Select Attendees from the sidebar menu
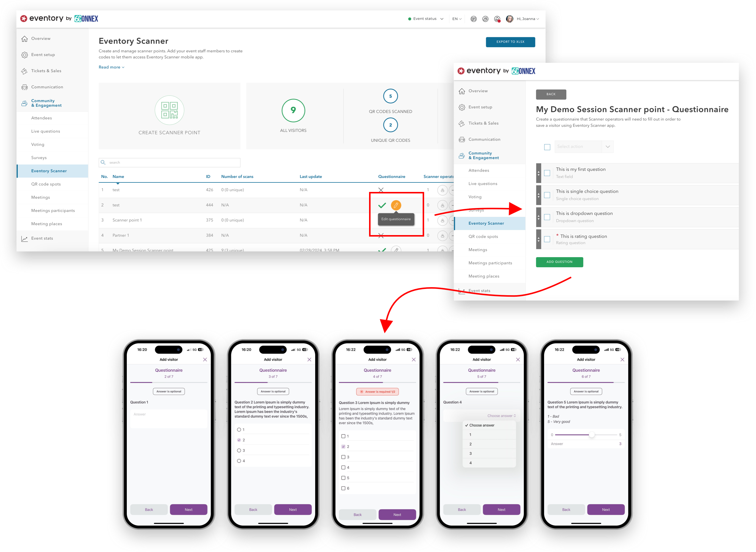Screen dimensions: 756x552 (x=42, y=118)
